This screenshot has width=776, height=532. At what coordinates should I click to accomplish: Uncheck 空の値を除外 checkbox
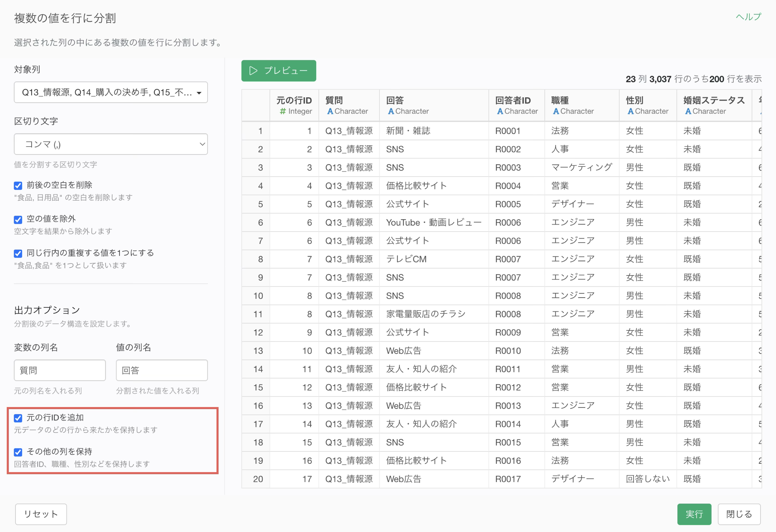pyautogui.click(x=18, y=219)
